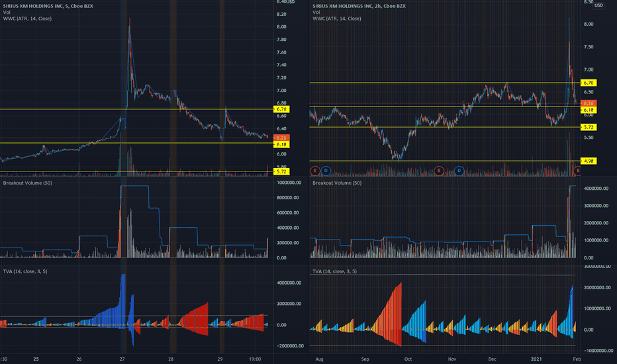The width and height of the screenshot is (617, 364).
Task: Click 19:00 on the 5-minute time axis
Action: click(x=255, y=359)
